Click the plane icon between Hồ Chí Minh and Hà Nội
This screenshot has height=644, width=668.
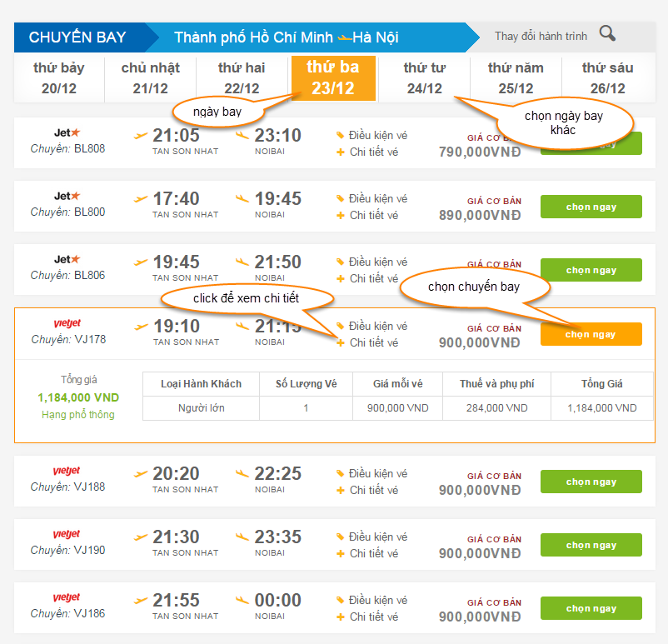pos(345,38)
